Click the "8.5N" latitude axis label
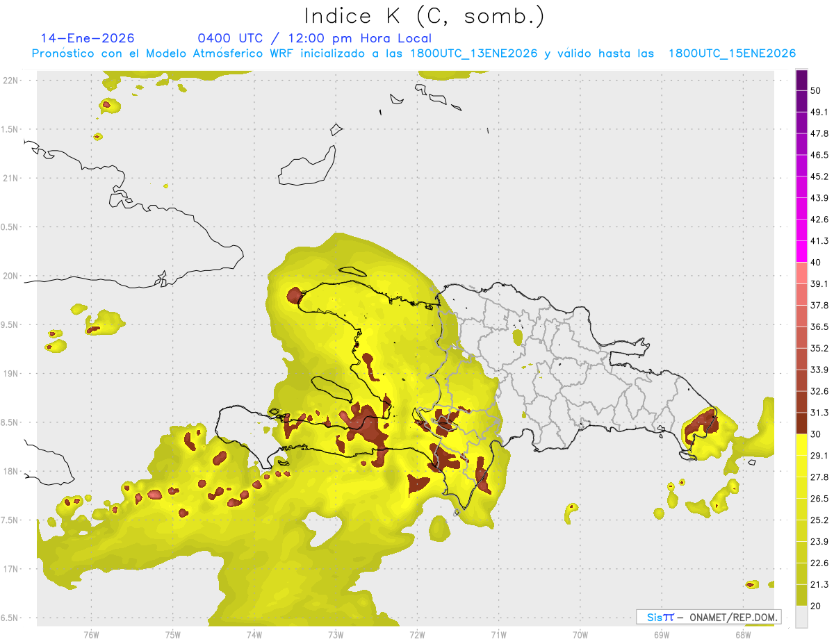This screenshot has width=834, height=644. pos(9,422)
